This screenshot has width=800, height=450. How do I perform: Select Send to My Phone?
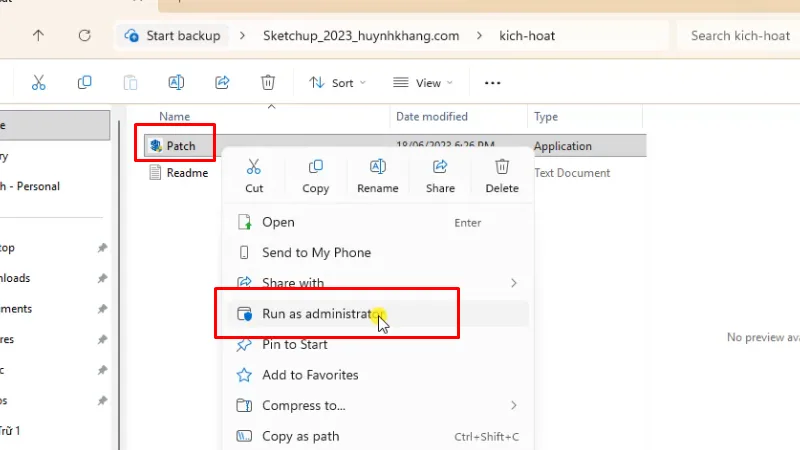pos(378,253)
